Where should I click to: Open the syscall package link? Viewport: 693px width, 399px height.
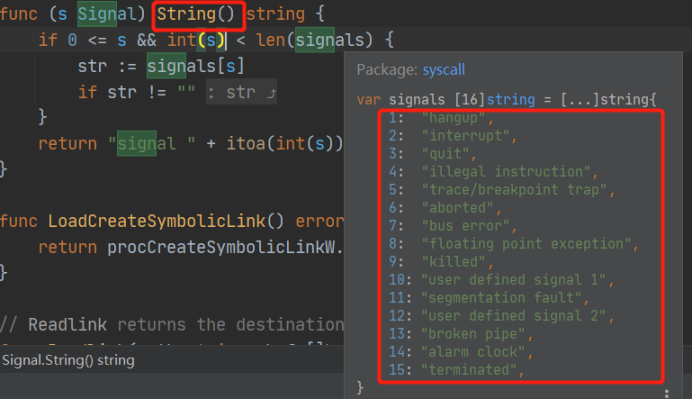tap(444, 70)
